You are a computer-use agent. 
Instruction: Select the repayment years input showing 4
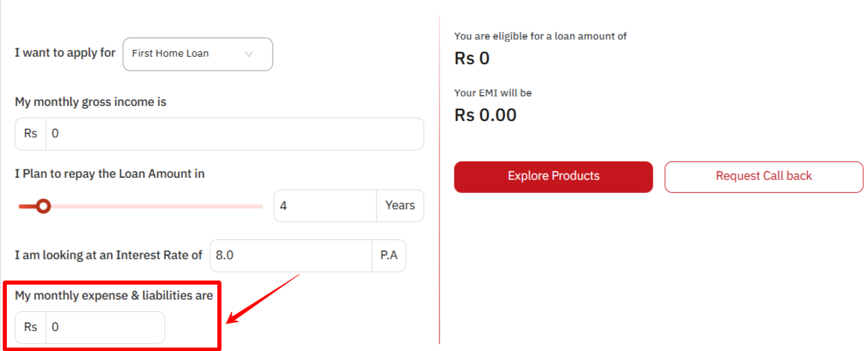pos(325,206)
